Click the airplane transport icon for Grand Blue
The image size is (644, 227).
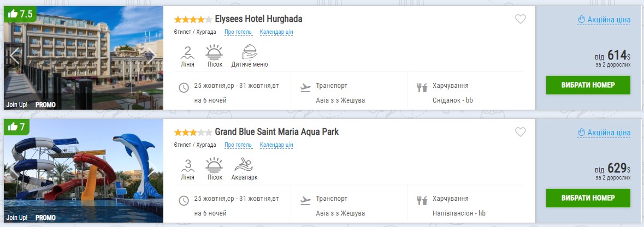point(305,200)
